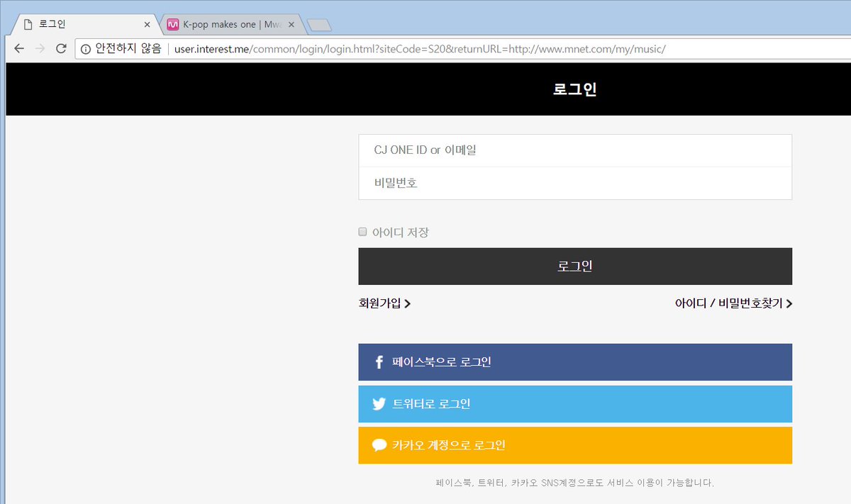Screen dimensions: 851x504
Task: Click the Facebook f logo
Action: point(379,363)
